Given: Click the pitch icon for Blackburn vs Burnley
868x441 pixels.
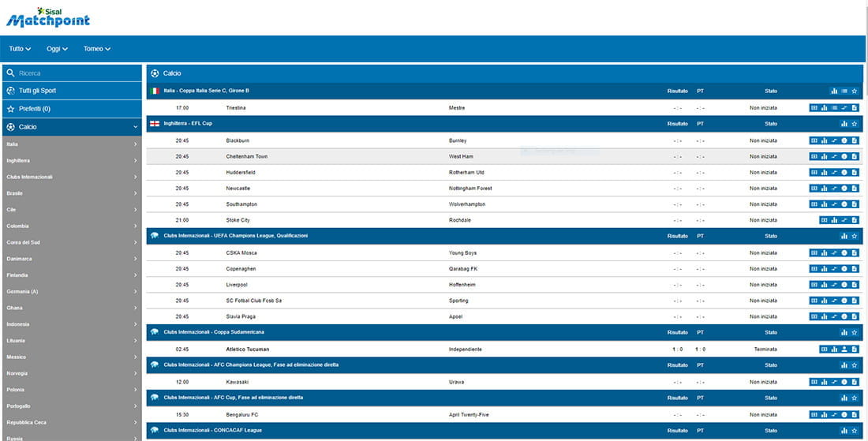Looking at the screenshot, I should [814, 140].
